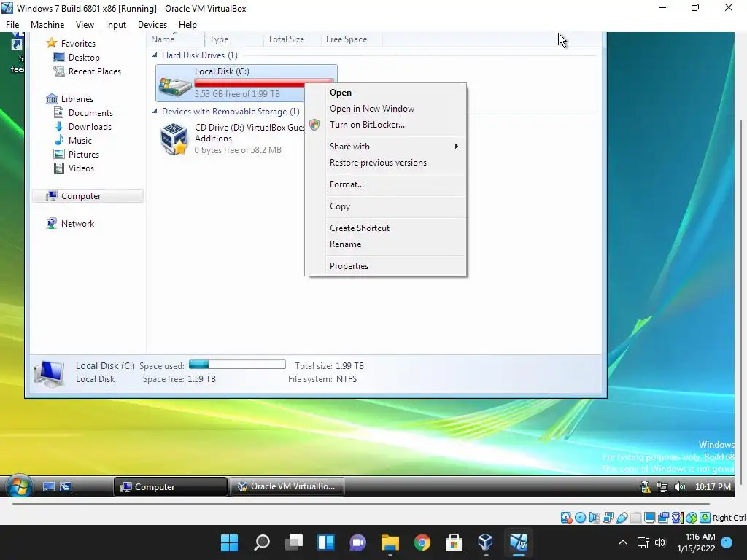
Task: Click the CPU virtualization V status icon
Action: point(677,518)
